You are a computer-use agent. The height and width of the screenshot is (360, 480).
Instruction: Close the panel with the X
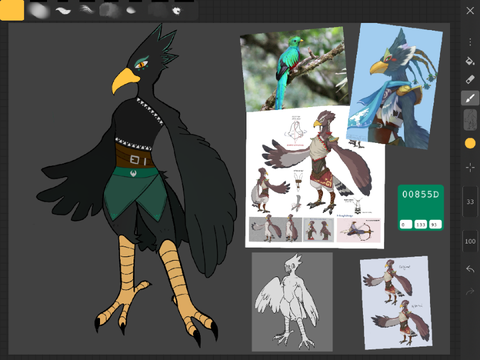pos(470,11)
